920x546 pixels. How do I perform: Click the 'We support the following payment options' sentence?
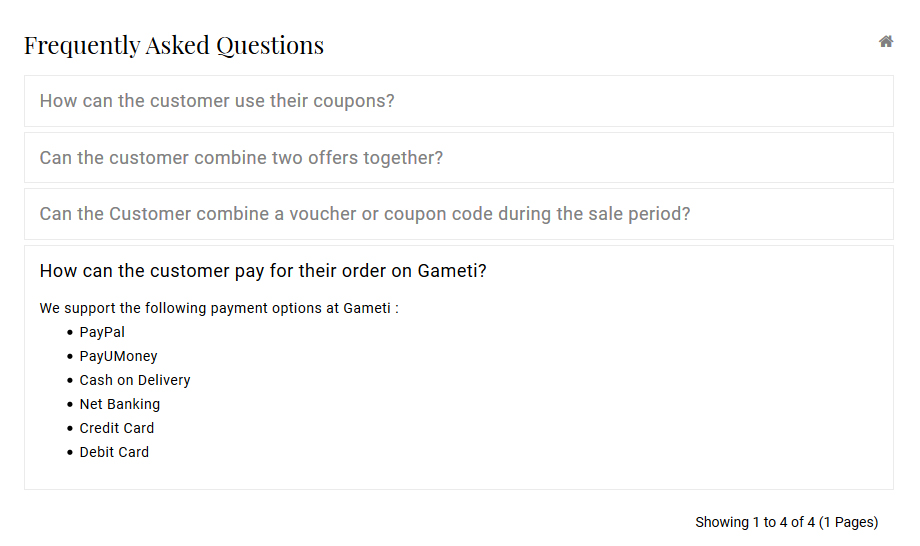pyautogui.click(x=219, y=308)
